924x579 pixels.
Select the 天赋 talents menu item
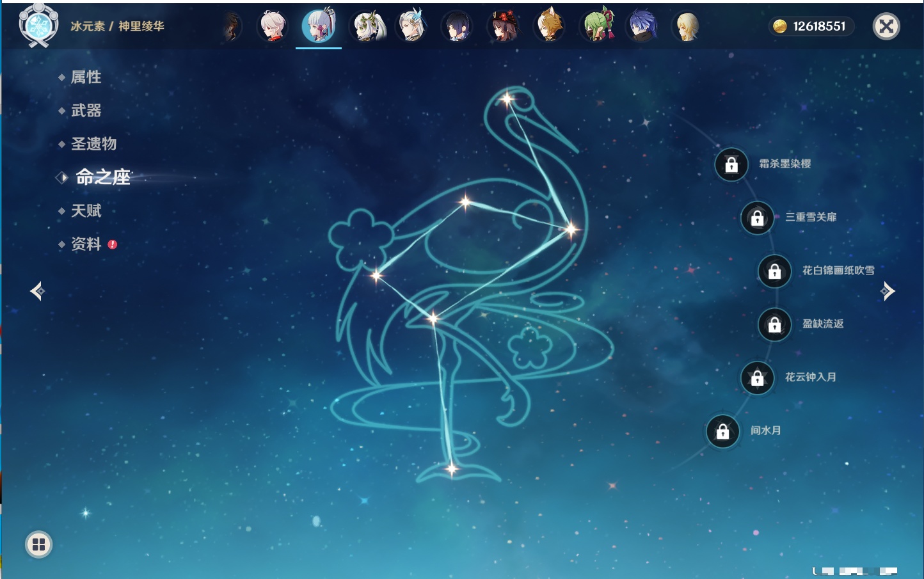click(x=86, y=210)
